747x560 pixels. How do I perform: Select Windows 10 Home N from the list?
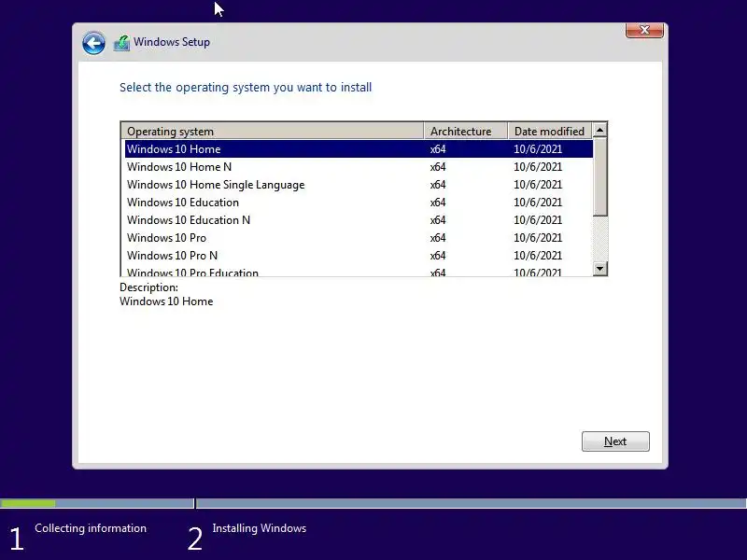tap(359, 167)
